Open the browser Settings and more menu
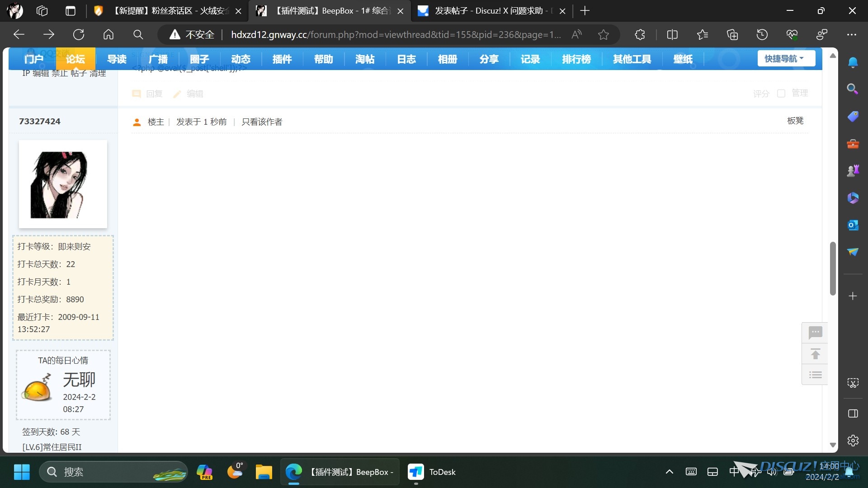868x488 pixels. point(852,35)
